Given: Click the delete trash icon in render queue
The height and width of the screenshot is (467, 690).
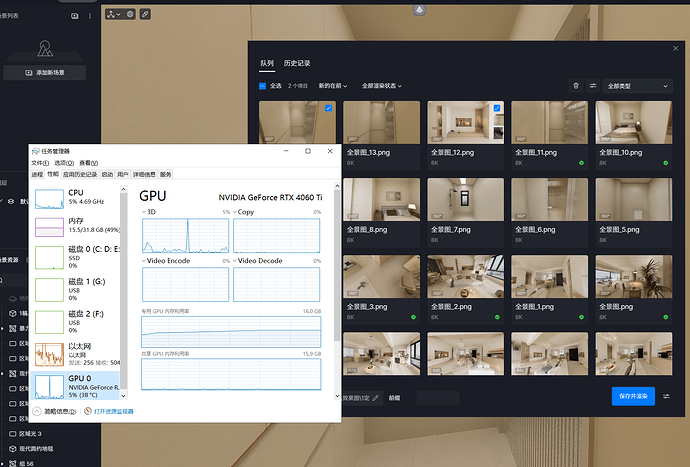Looking at the screenshot, I should pyautogui.click(x=575, y=86).
